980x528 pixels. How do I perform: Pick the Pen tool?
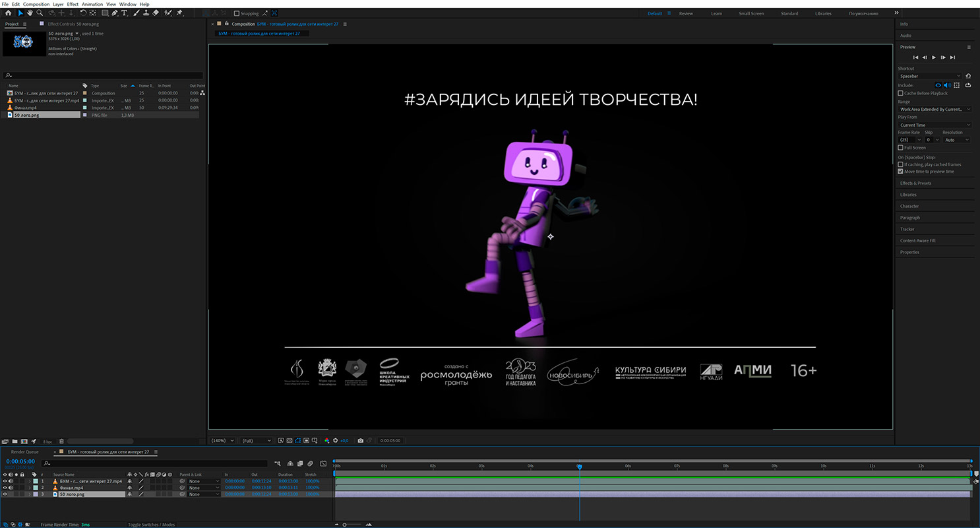click(x=114, y=13)
